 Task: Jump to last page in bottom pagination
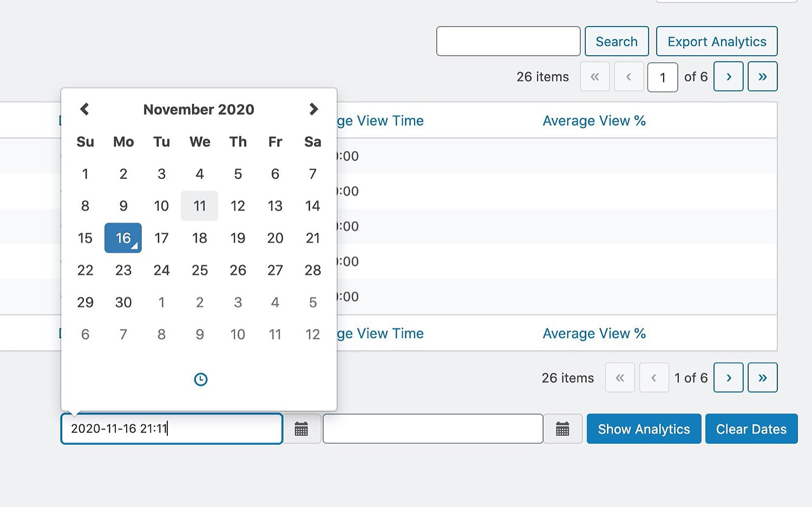click(x=762, y=378)
